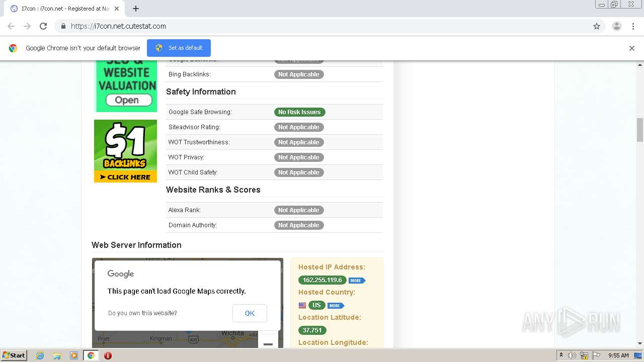
Task: Click the Google Safe Browsing label
Action: 200,112
